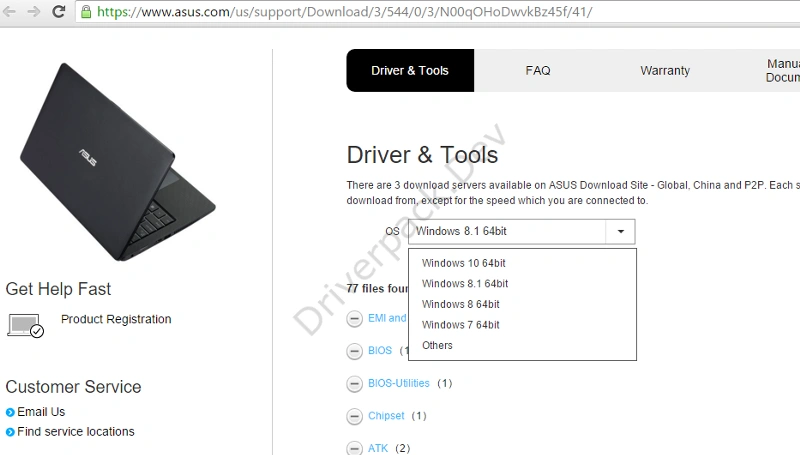
Task: Collapse the BIOS category minus icon
Action: [354, 351]
